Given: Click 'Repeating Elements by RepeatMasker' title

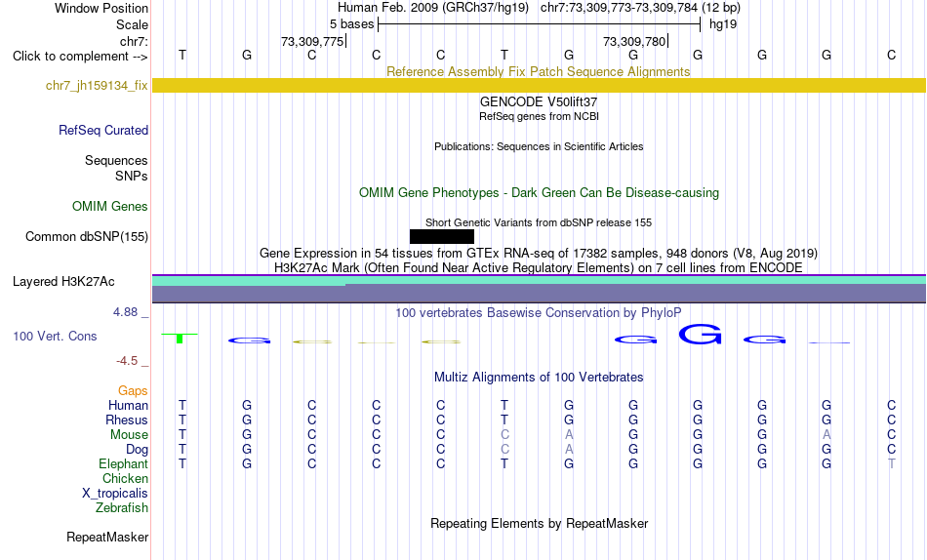Looking at the screenshot, I should click(539, 524).
